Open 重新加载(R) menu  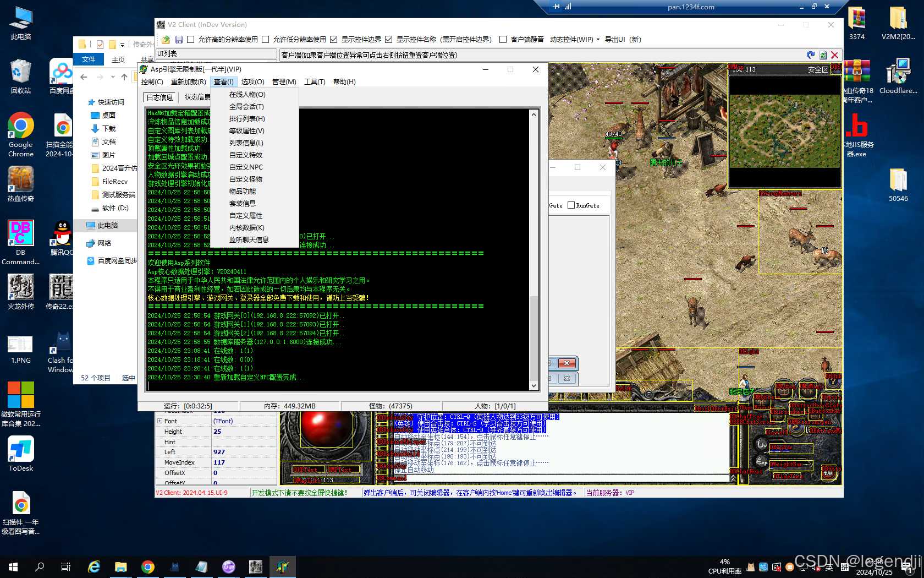[188, 82]
